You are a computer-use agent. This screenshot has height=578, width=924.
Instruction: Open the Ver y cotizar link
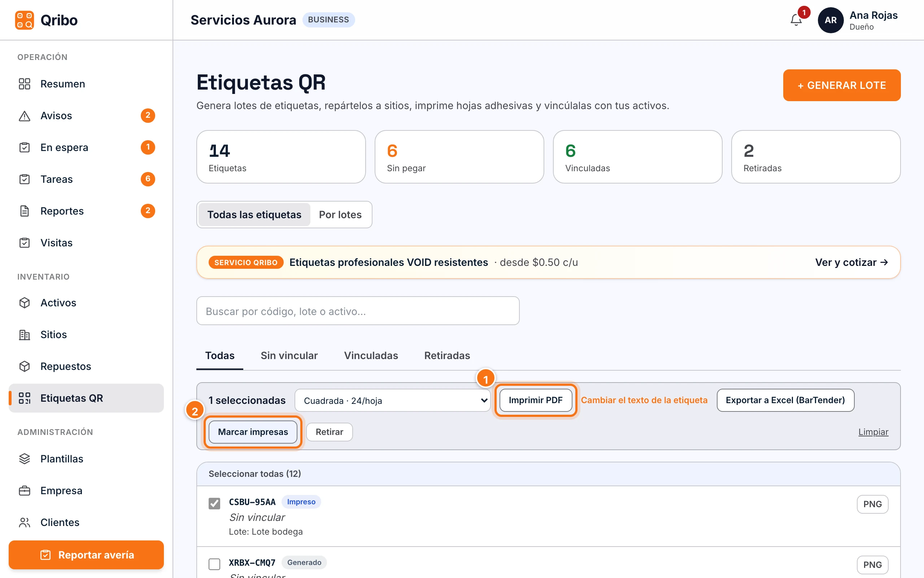point(851,262)
